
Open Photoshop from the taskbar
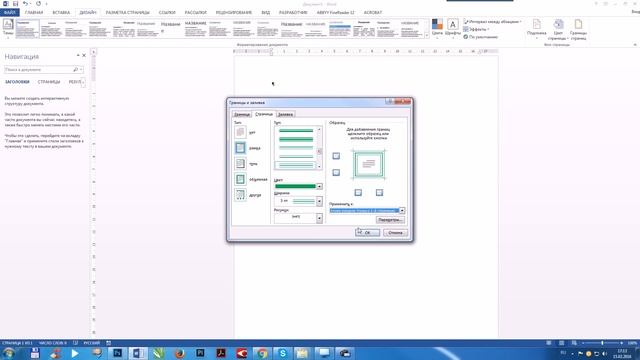click(117, 353)
